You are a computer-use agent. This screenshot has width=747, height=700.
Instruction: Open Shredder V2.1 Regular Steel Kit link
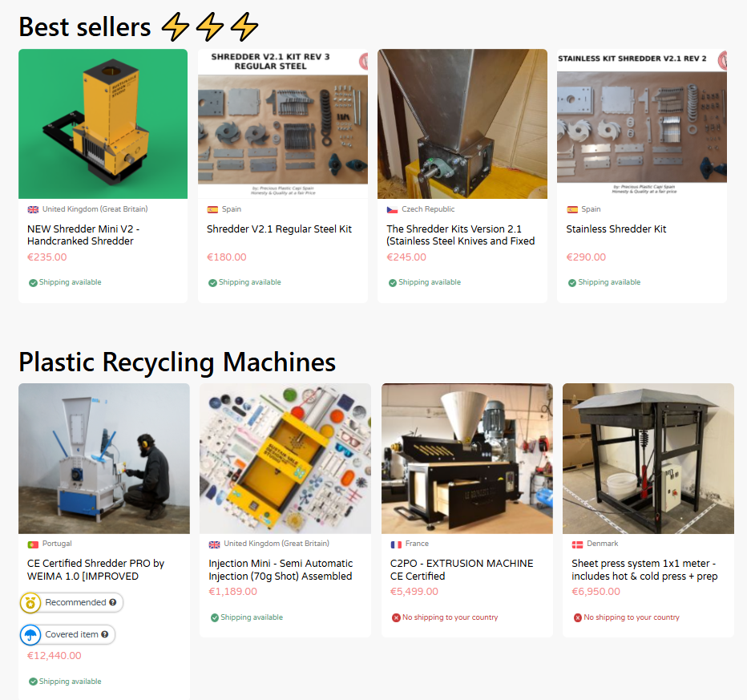(x=279, y=229)
